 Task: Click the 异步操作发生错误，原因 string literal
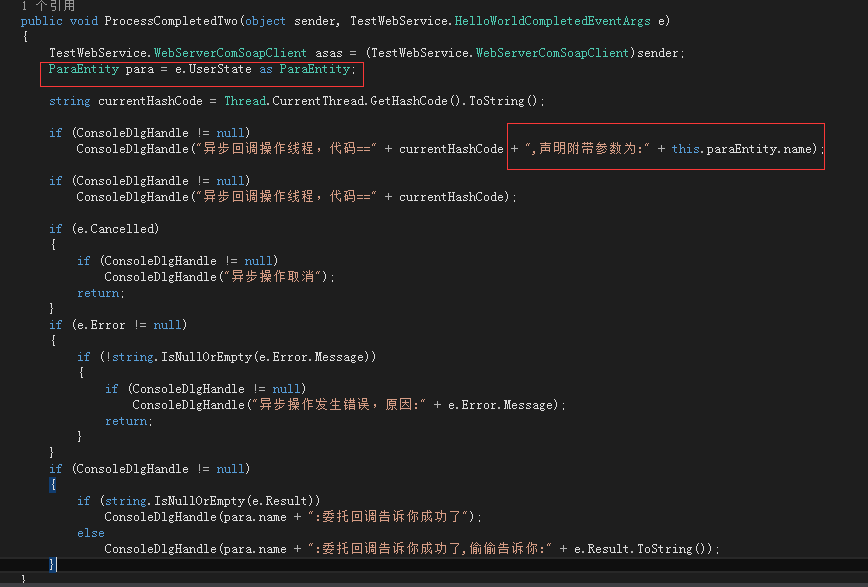click(x=337, y=405)
